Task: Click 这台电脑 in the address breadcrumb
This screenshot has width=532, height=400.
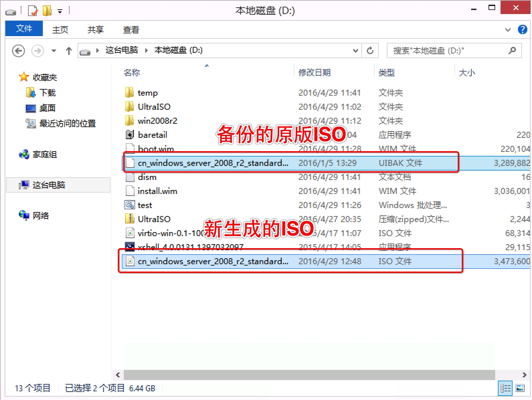Action: tap(121, 50)
